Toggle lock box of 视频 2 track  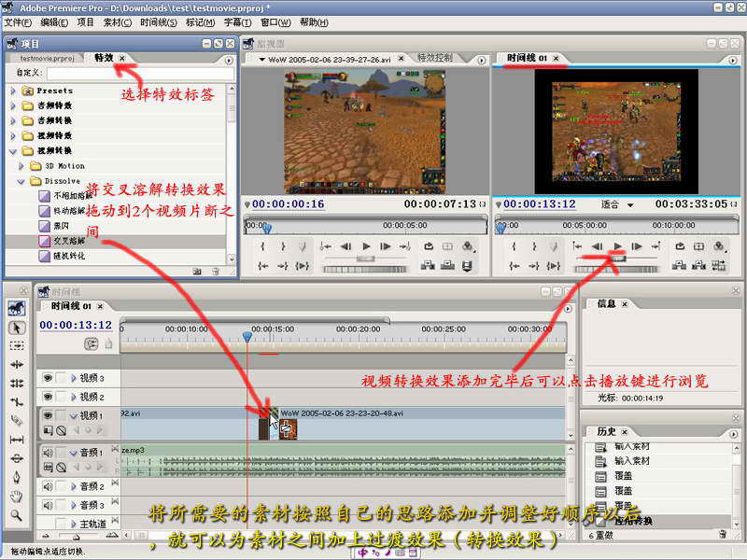point(61,397)
